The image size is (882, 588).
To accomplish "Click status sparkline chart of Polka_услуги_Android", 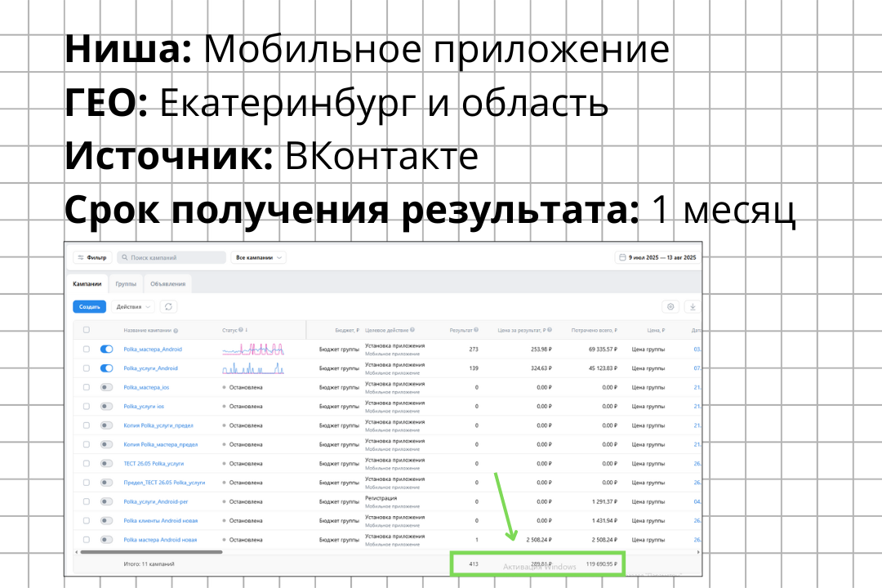I will coord(253,368).
